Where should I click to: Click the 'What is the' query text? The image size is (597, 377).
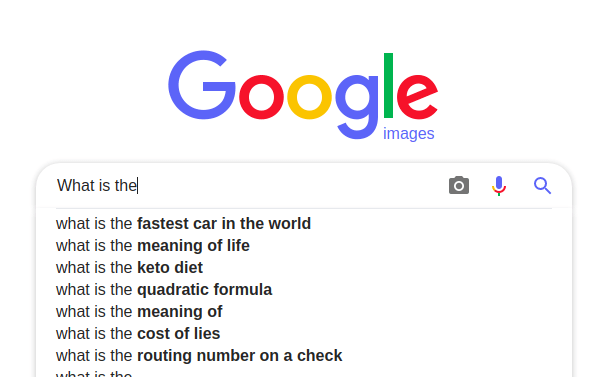click(97, 185)
